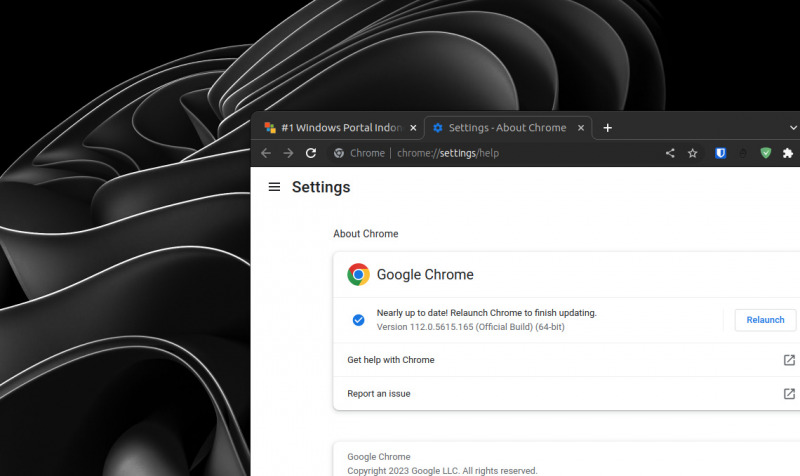Open the Settings hamburger main menu

coord(274,187)
